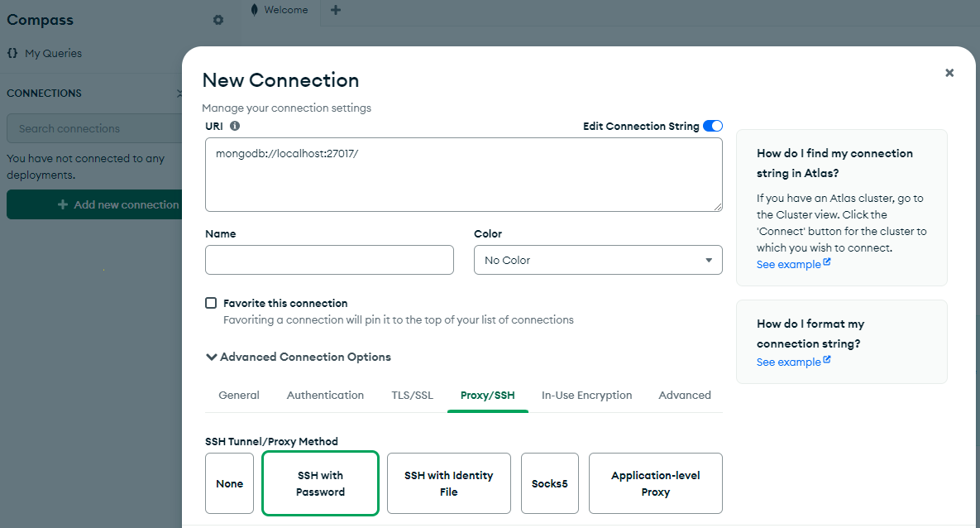Open the Color dropdown

coord(597,260)
